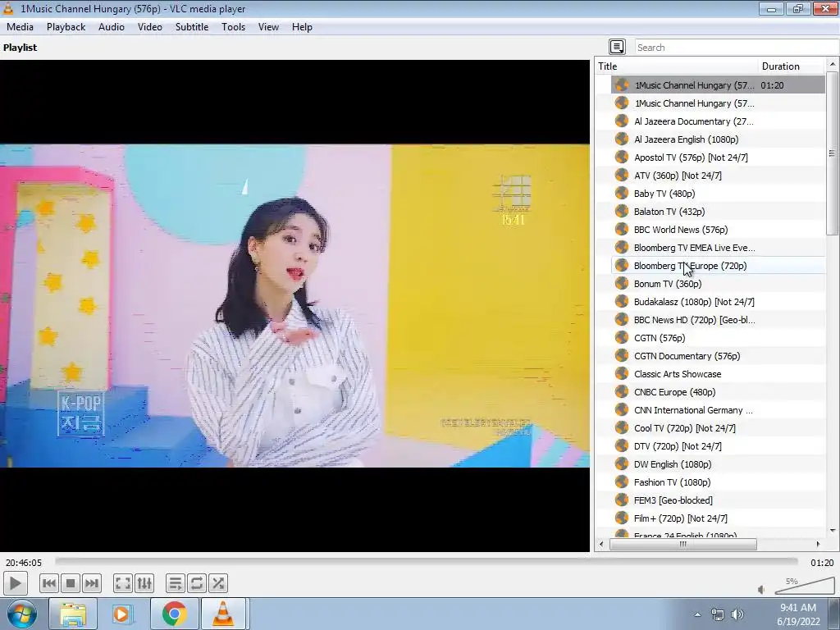Open the Audio menu
The image size is (840, 630).
tap(112, 27)
